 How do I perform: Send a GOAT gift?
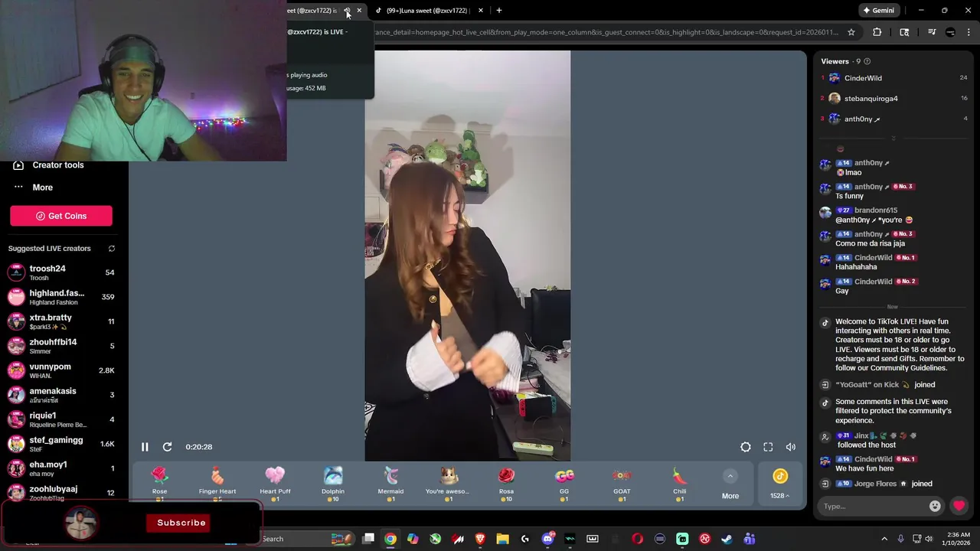622,484
